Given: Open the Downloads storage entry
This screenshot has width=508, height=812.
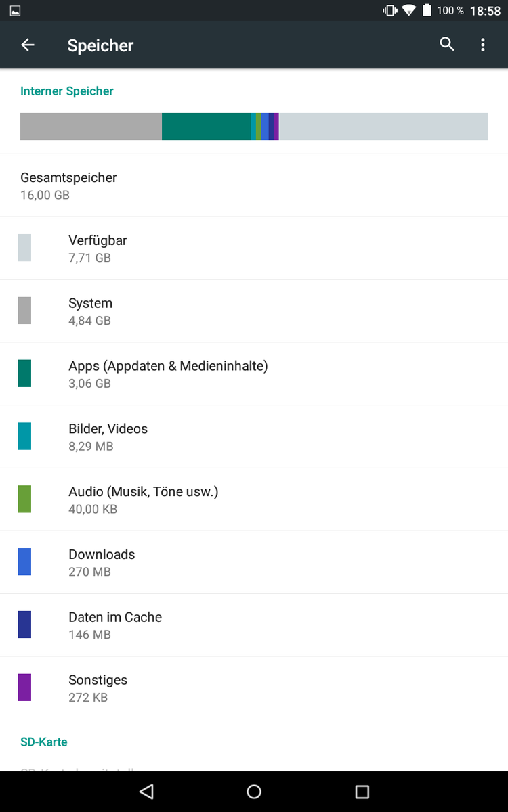Looking at the screenshot, I should pyautogui.click(x=254, y=563).
